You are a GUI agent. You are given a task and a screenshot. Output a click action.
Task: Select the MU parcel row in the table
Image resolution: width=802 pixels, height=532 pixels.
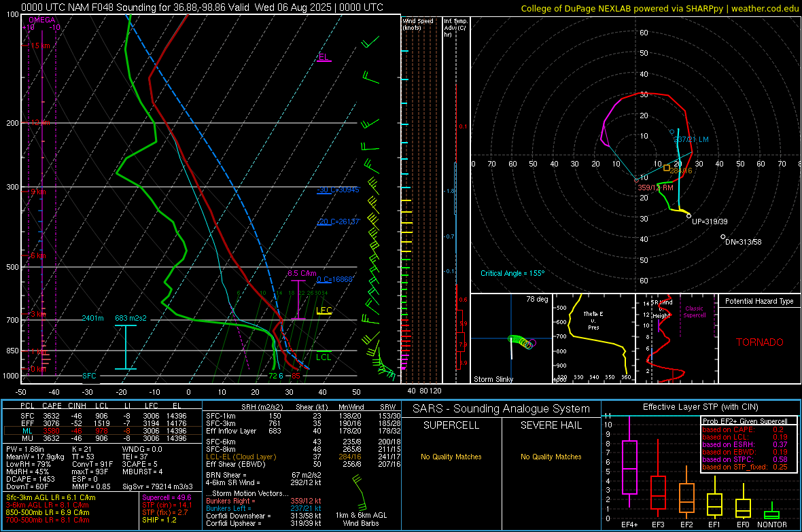tap(103, 438)
